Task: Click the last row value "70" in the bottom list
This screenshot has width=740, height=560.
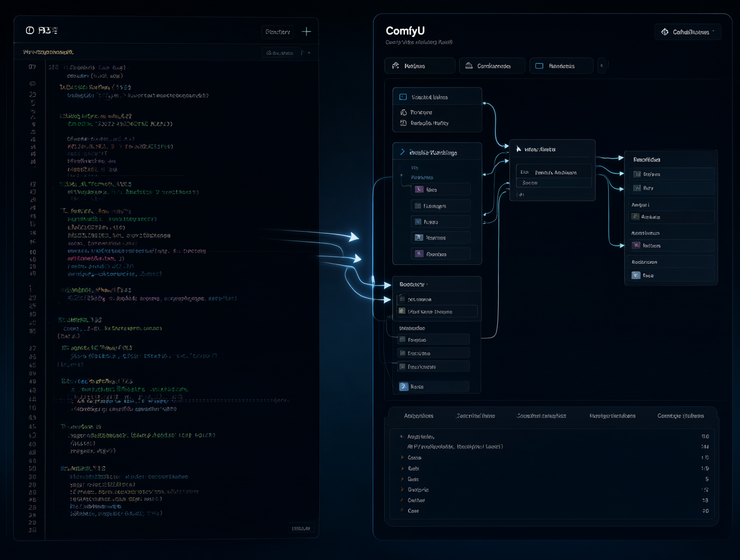Action: point(706,511)
